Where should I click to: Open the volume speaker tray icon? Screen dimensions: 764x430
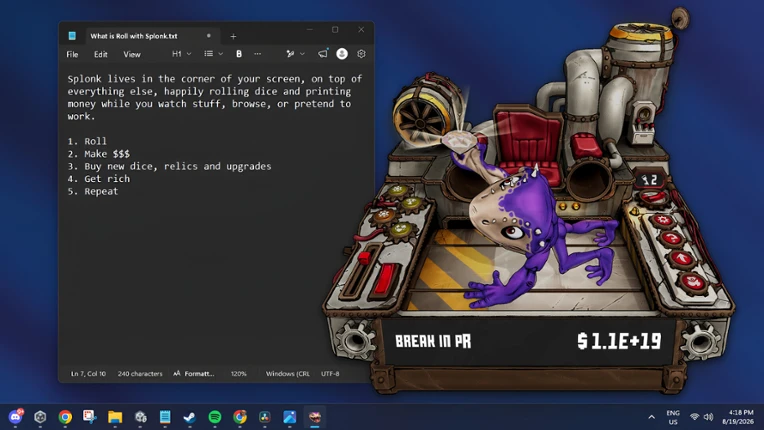coord(708,417)
